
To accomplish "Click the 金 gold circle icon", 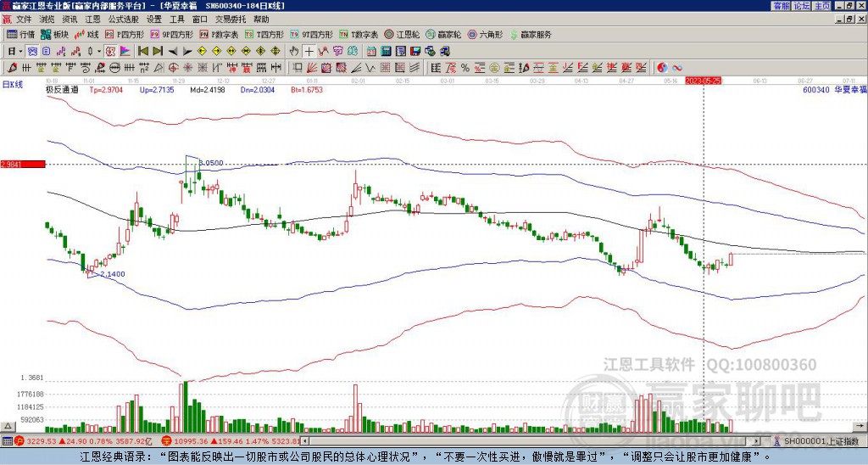I will click(x=494, y=68).
